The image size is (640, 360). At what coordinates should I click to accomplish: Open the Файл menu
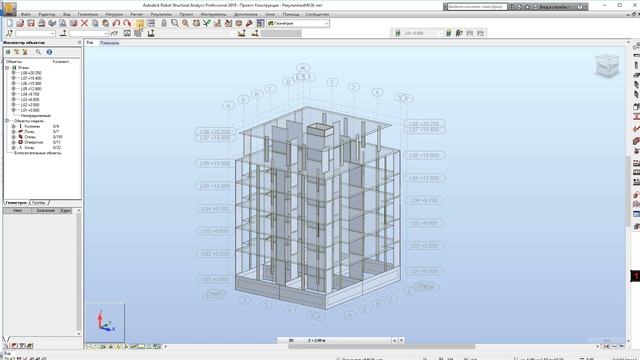(25, 14)
